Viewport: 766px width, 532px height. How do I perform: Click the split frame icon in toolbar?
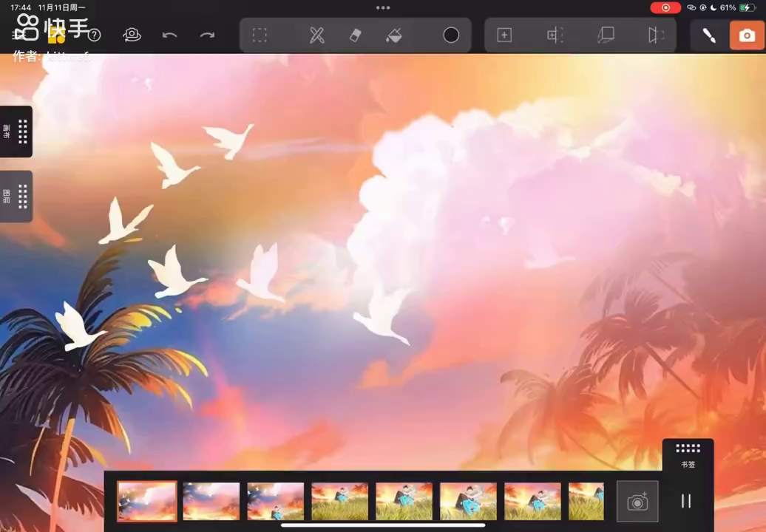tap(555, 35)
